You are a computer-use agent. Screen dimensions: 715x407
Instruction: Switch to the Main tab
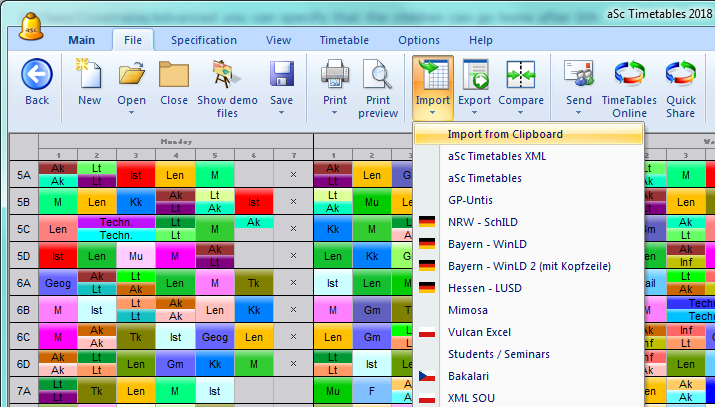coord(82,40)
